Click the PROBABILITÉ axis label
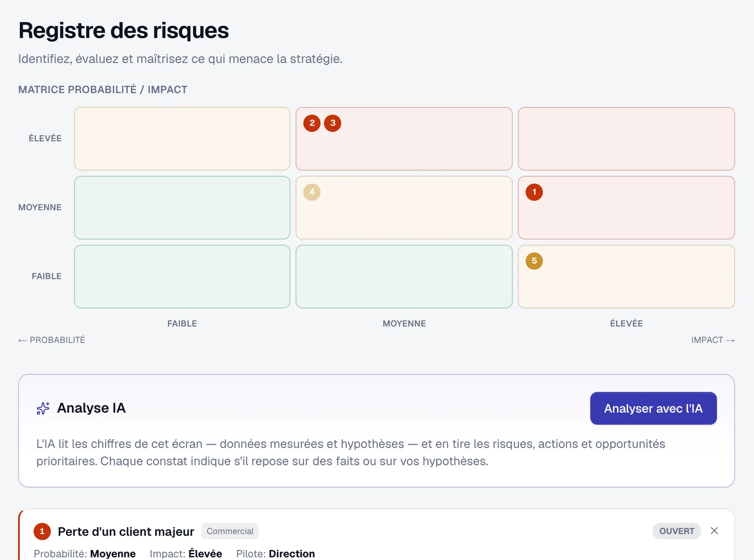The height and width of the screenshot is (560, 754). (52, 340)
